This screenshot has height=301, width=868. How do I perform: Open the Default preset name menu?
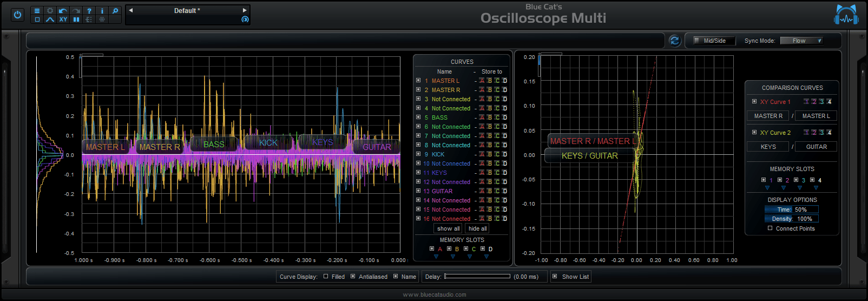[x=187, y=10]
